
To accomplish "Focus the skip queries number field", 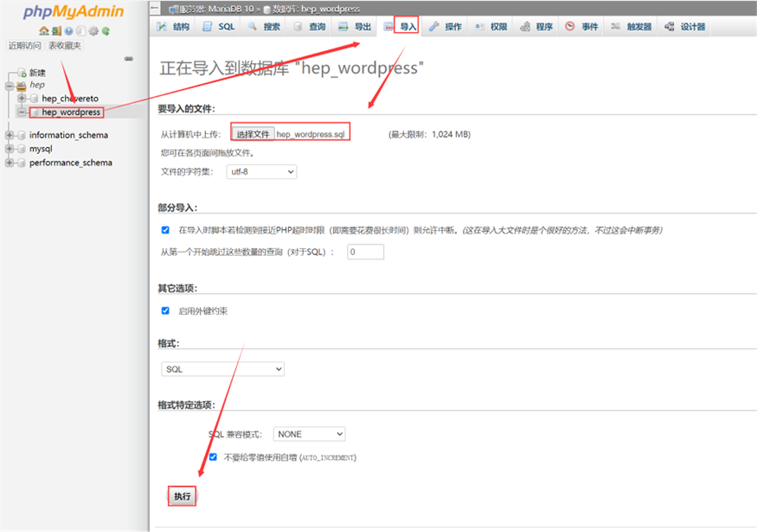I will point(366,251).
